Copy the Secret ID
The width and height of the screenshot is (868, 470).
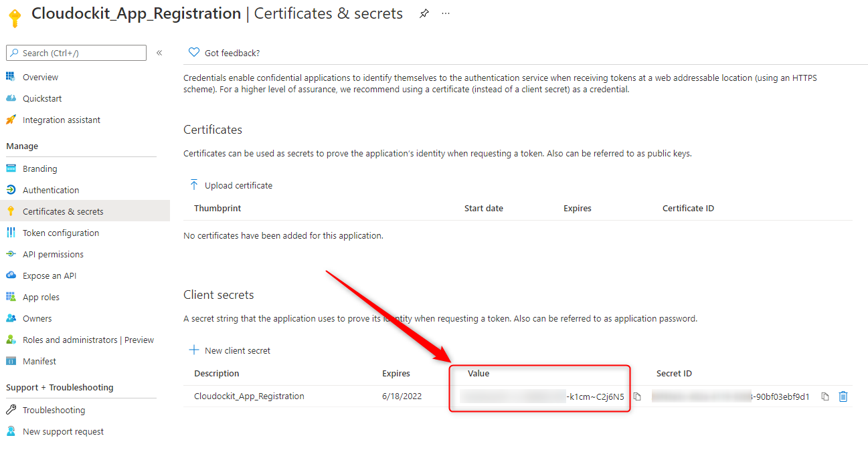(824, 396)
